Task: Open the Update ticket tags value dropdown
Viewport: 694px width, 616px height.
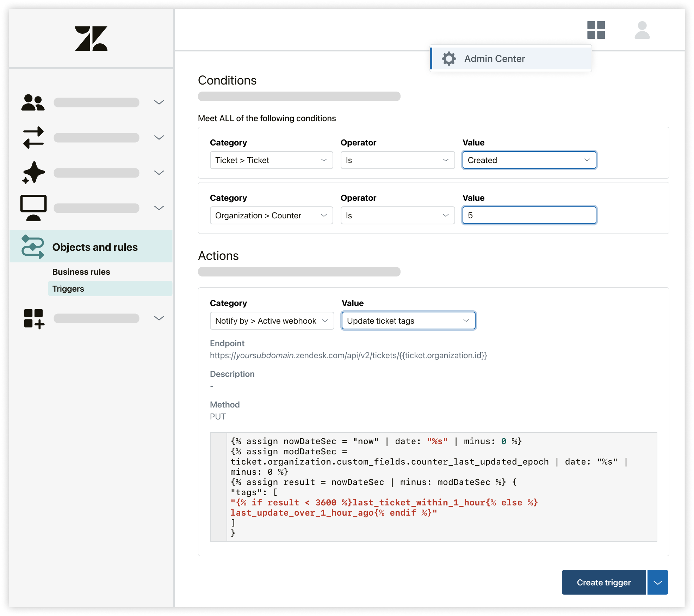Action: tap(408, 321)
